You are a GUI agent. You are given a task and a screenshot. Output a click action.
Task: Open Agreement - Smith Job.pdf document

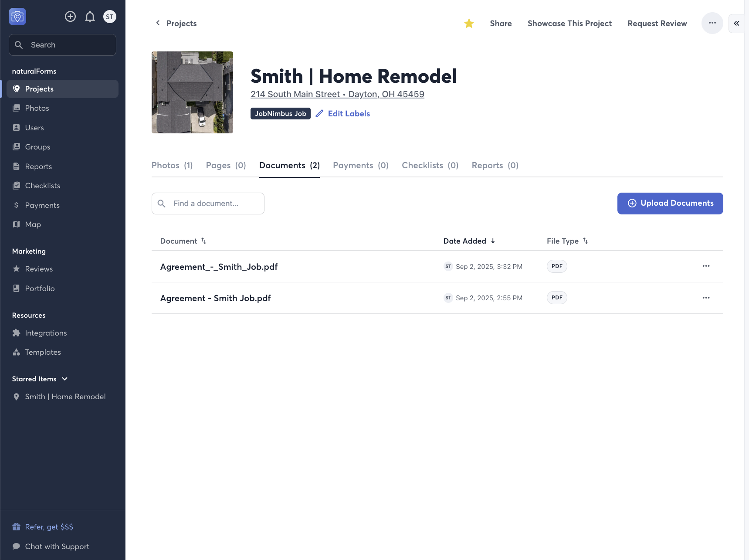(216, 298)
